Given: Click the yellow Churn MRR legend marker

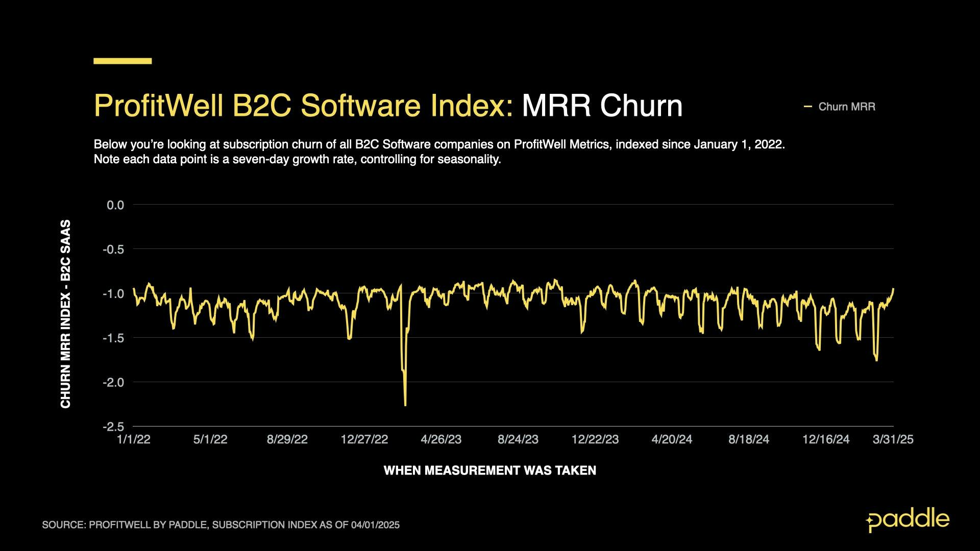Looking at the screenshot, I should (x=807, y=107).
